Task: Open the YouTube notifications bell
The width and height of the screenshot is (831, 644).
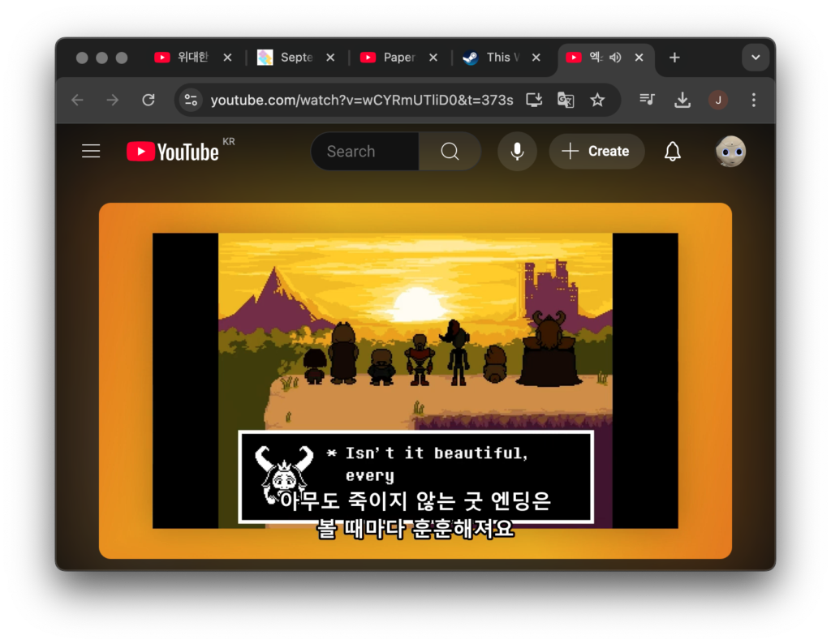Action: (x=672, y=152)
